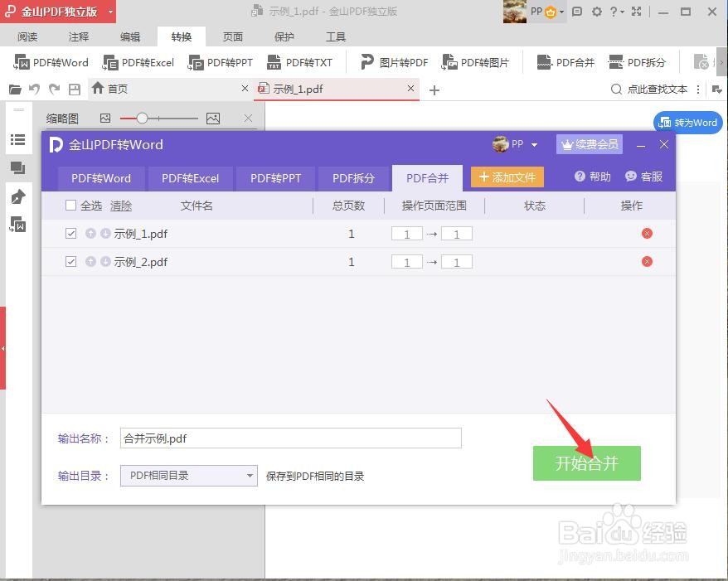This screenshot has width=728, height=581.
Task: Move 示例_2.pdf down with arrow icon
Action: pyautogui.click(x=105, y=262)
